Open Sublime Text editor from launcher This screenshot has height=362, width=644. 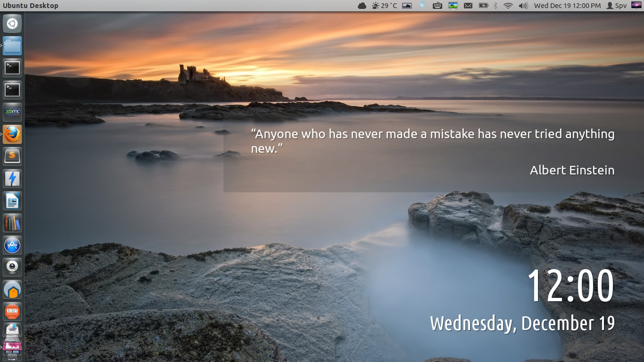(x=12, y=156)
